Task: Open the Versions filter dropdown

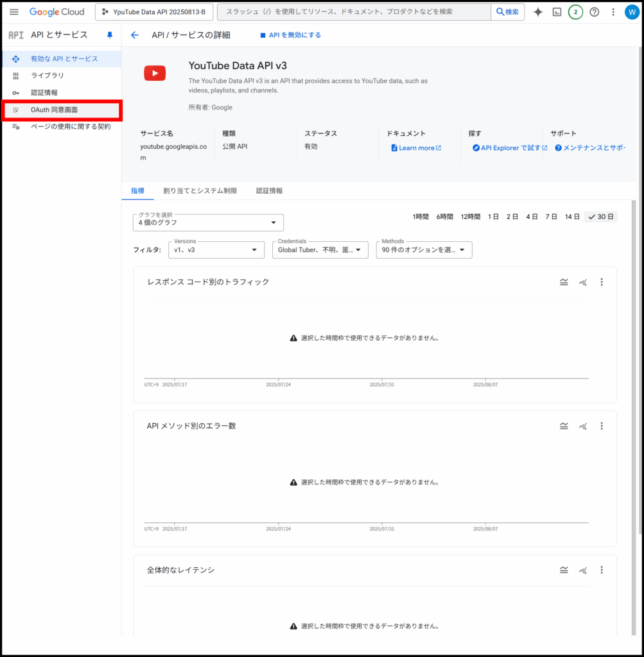Action: [x=216, y=250]
